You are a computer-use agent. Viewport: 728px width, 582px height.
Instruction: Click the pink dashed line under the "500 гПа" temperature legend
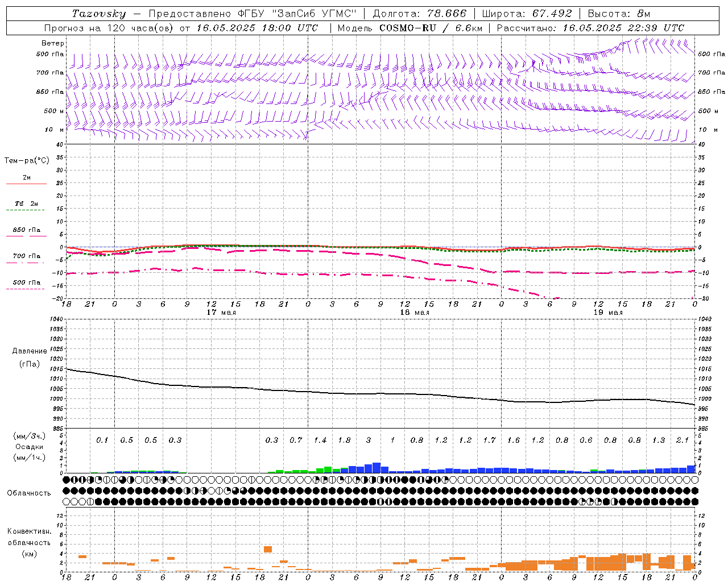(x=25, y=289)
